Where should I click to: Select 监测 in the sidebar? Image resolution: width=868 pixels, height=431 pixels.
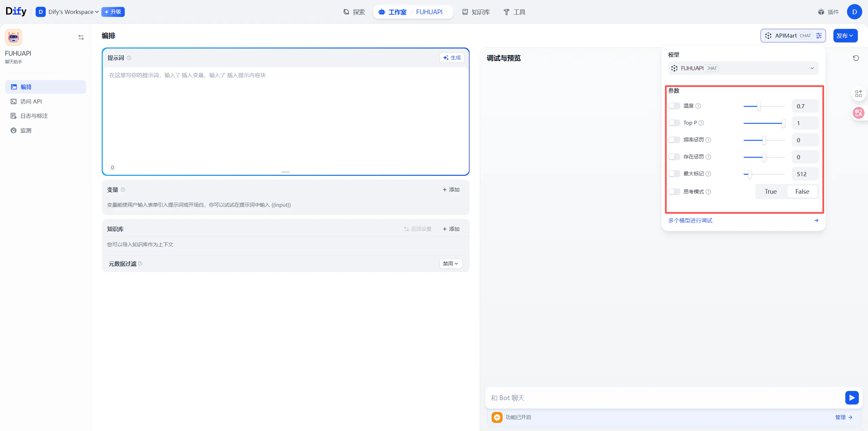coord(45,131)
